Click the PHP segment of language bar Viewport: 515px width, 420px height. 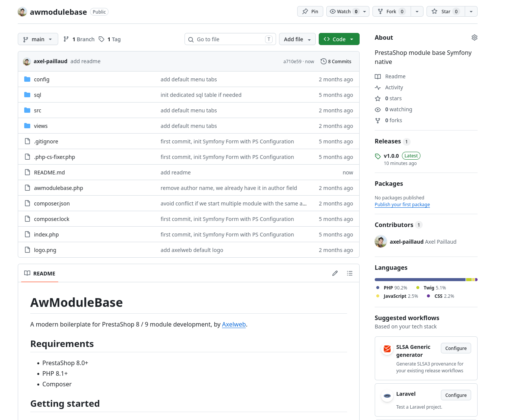click(x=420, y=280)
